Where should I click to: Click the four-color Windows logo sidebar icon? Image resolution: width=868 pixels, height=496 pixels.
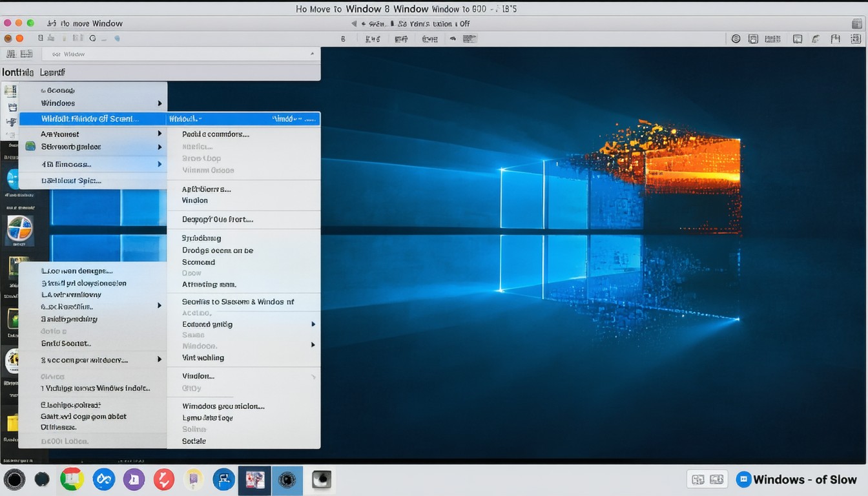[19, 229]
